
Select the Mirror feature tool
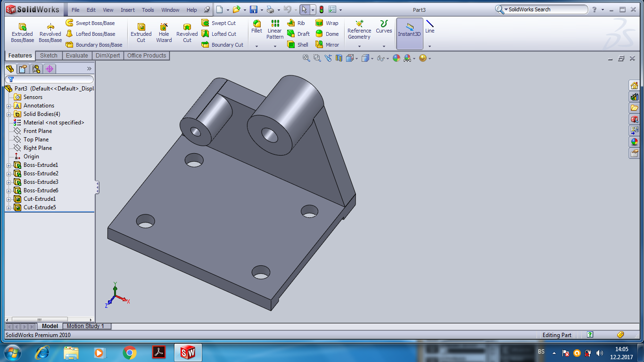coord(327,45)
